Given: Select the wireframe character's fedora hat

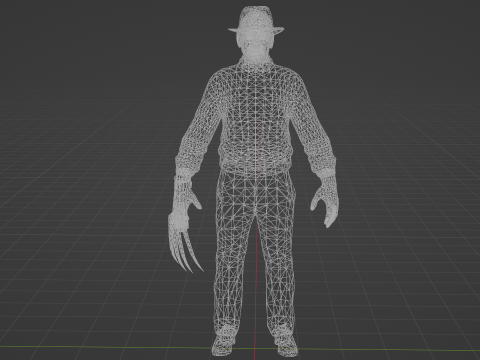Looking at the screenshot, I should point(256,20).
